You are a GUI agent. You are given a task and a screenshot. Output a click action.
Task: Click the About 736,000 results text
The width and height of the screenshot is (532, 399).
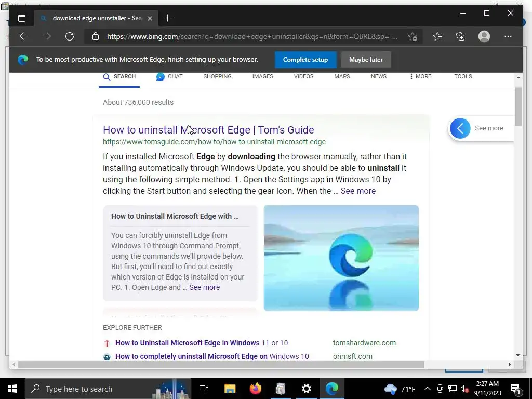click(x=138, y=102)
